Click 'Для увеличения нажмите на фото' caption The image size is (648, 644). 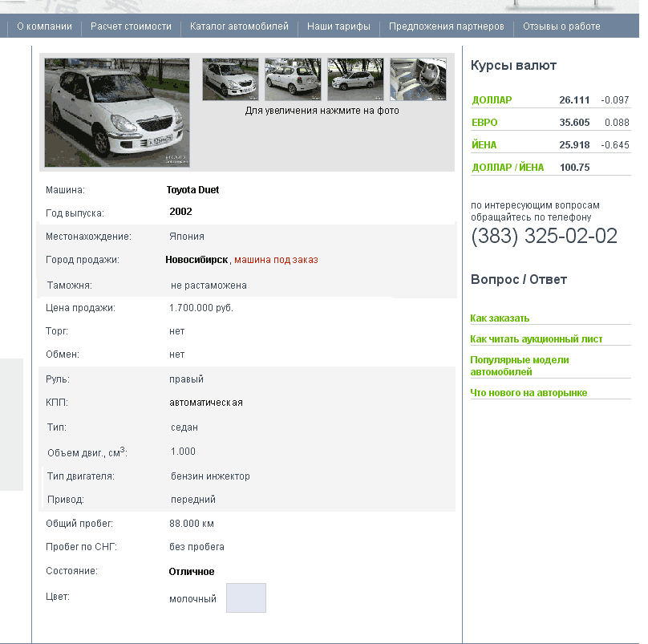point(322,111)
